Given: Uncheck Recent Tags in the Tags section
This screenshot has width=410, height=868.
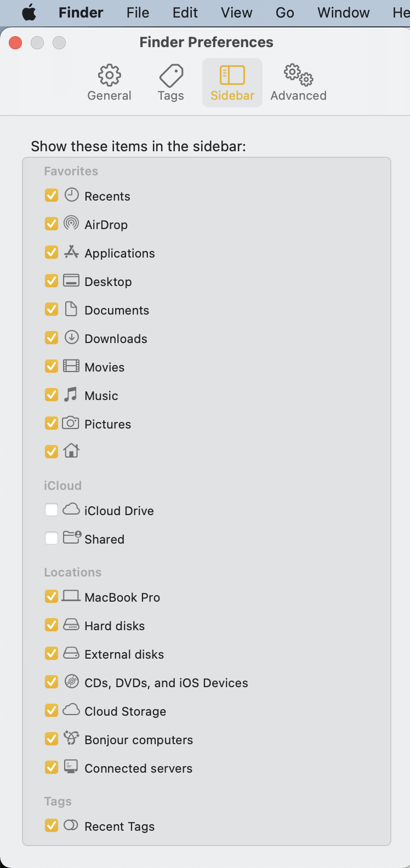Looking at the screenshot, I should [x=52, y=826].
